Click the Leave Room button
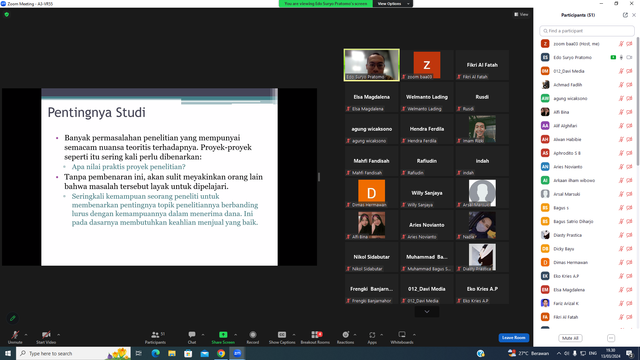 513,338
